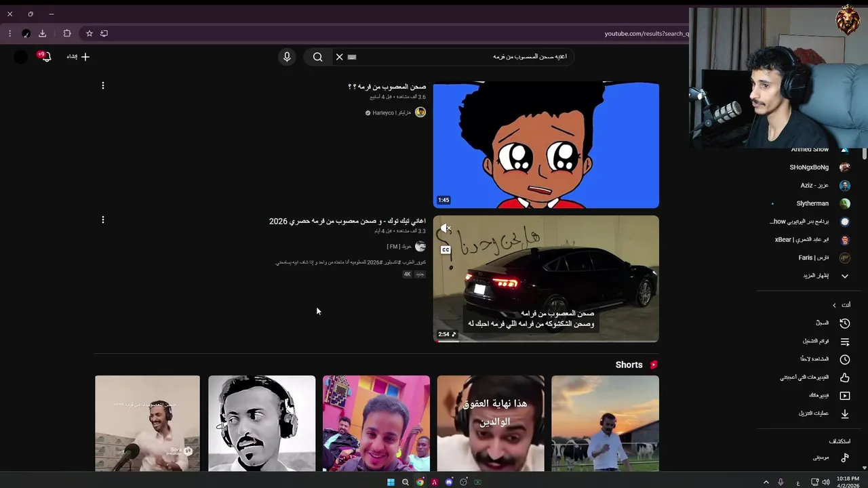Open the Harleyco channel name link
The width and height of the screenshot is (868, 488).
point(391,113)
